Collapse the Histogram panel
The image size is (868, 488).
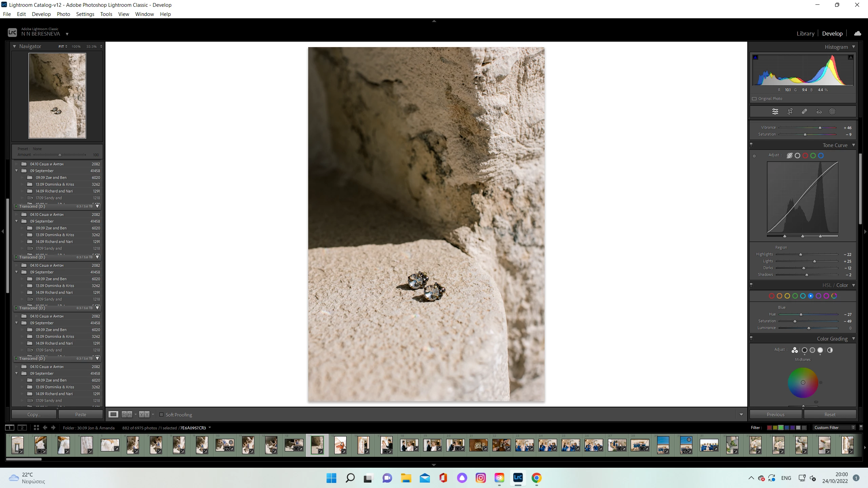(x=853, y=47)
